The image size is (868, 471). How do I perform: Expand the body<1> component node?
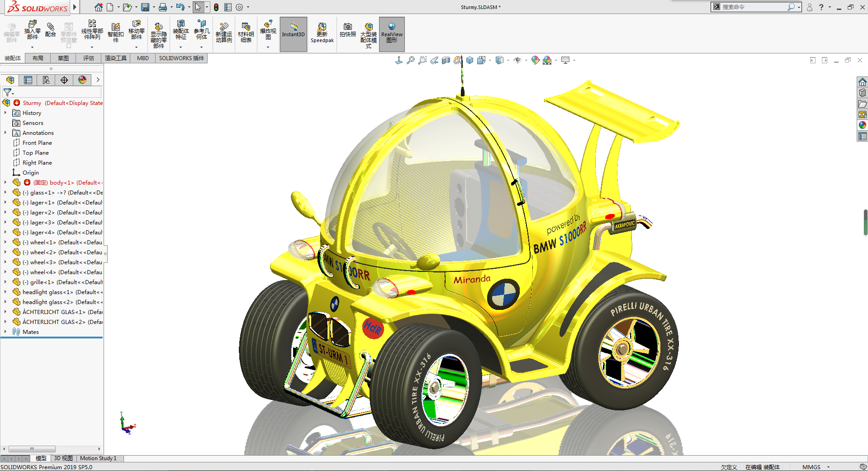(x=5, y=182)
